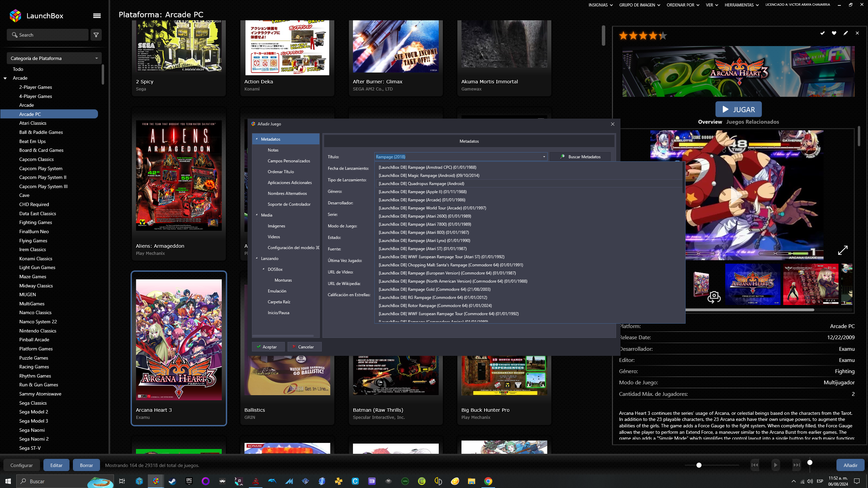Select Arcana Heart 3 title screen thumbnail
868x488 pixels.
coord(753,284)
